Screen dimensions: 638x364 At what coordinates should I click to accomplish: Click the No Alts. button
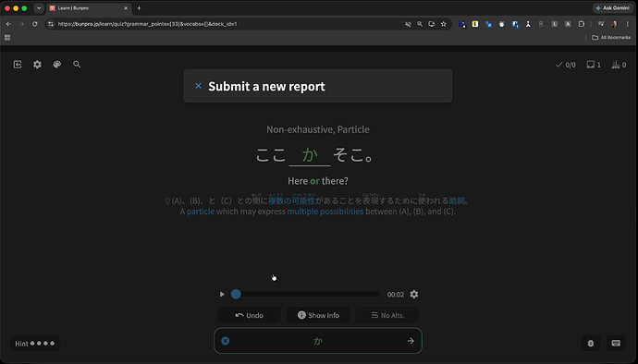pyautogui.click(x=387, y=315)
